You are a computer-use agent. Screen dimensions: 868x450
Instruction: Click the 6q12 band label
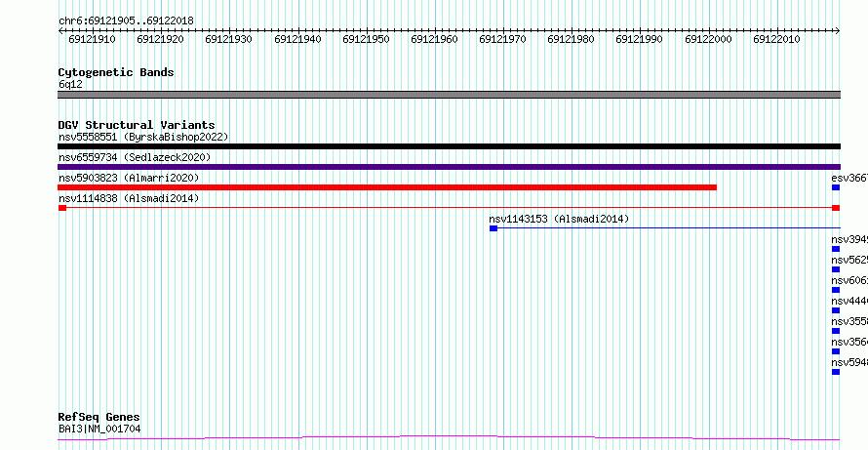tap(70, 85)
